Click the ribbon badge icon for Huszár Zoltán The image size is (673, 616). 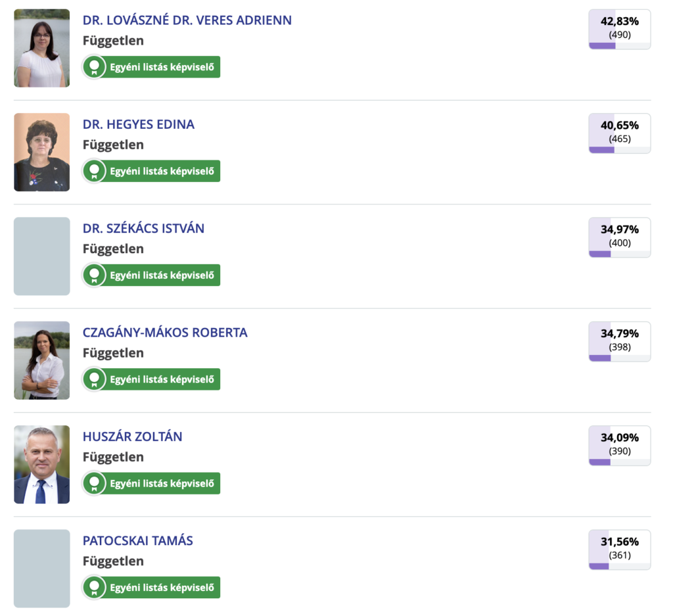[95, 483]
